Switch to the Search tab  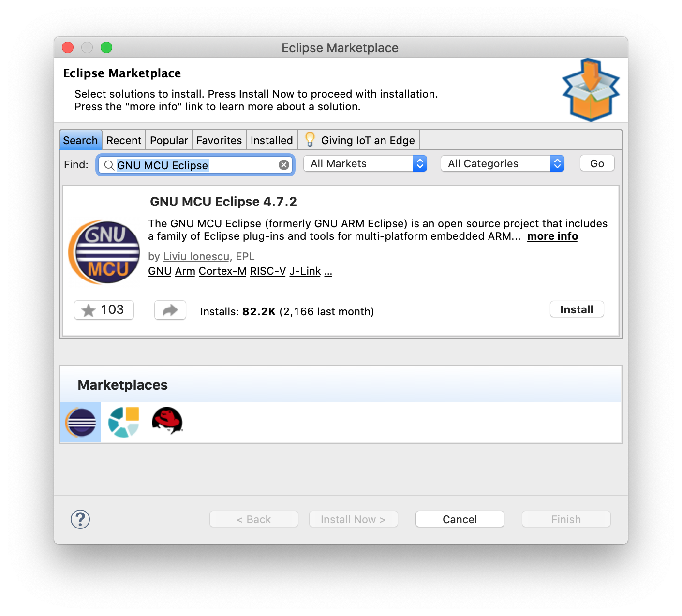(x=80, y=140)
